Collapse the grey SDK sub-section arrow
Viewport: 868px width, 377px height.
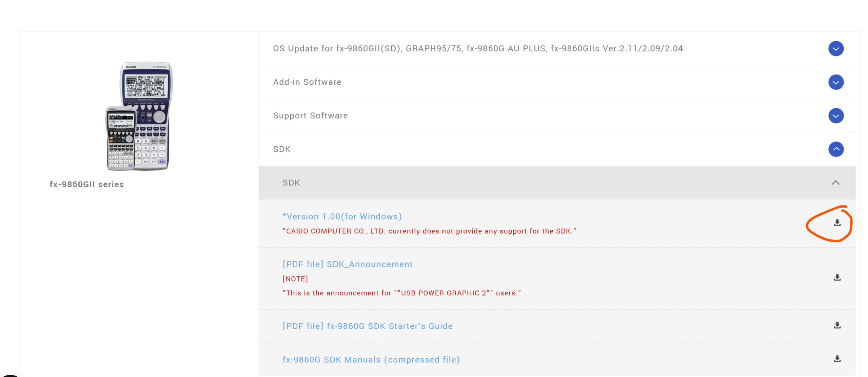[x=835, y=183]
